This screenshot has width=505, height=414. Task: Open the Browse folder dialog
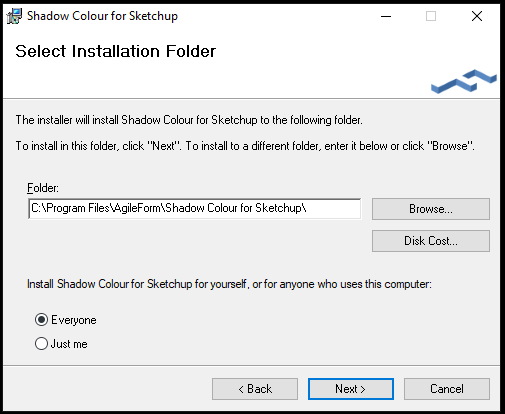point(431,209)
